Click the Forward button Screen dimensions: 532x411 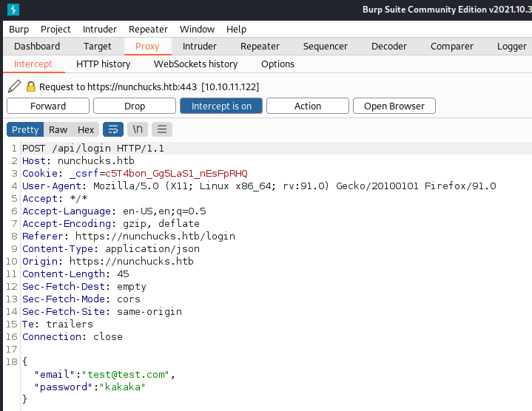click(x=48, y=106)
